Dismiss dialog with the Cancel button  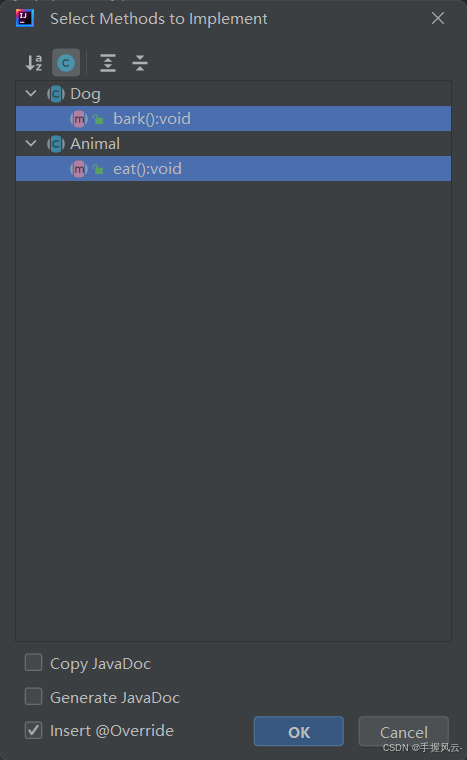pos(403,731)
